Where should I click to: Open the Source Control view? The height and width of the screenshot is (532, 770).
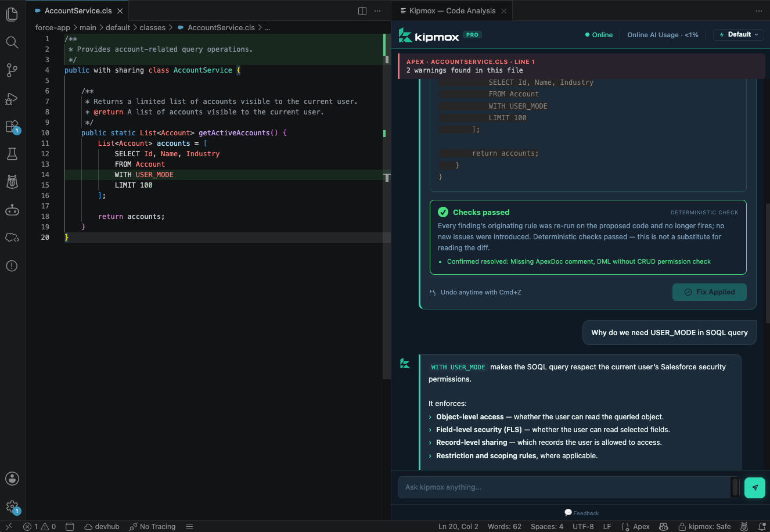12,70
